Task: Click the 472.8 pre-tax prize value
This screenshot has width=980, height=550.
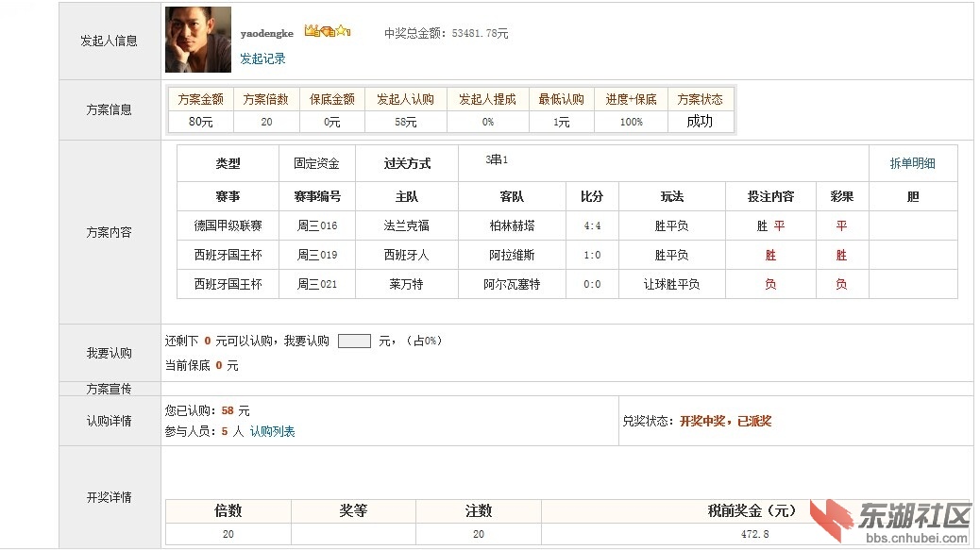Action: tap(755, 534)
